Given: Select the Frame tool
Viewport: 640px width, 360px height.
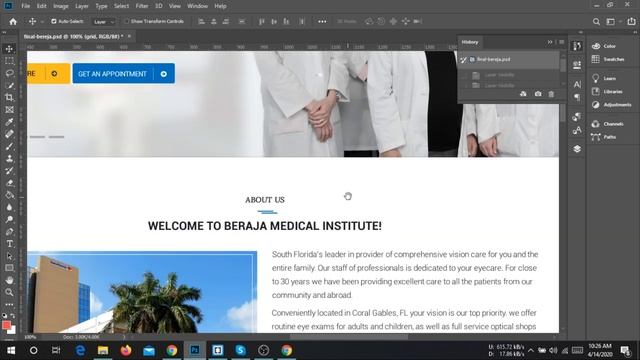Looking at the screenshot, I should click(9, 110).
